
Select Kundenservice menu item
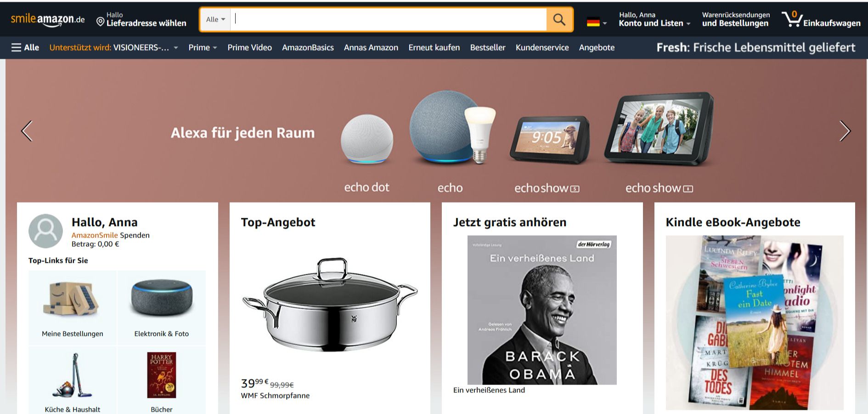click(542, 47)
